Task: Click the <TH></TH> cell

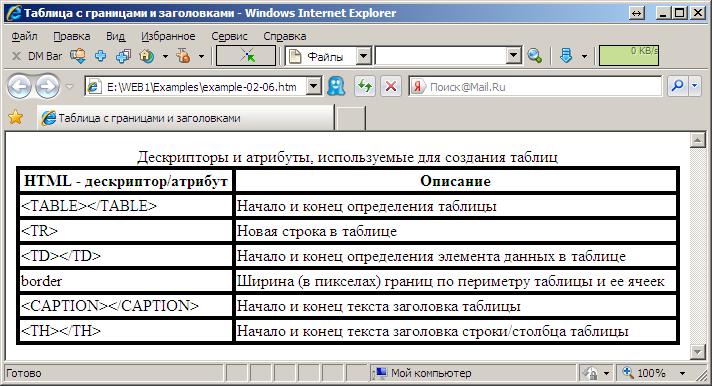Action: click(x=126, y=331)
